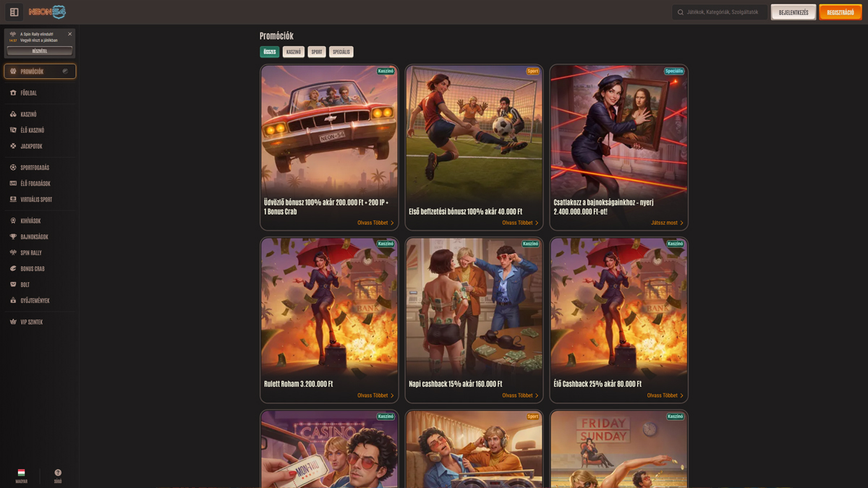This screenshot has width=868, height=488.
Task: Select Sportfogadás in the sidebar
Action: [x=35, y=168]
